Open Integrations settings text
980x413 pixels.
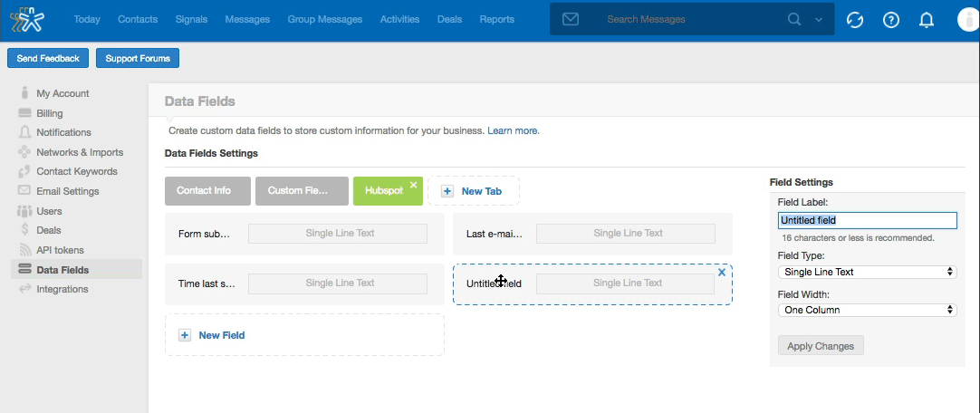(62, 289)
